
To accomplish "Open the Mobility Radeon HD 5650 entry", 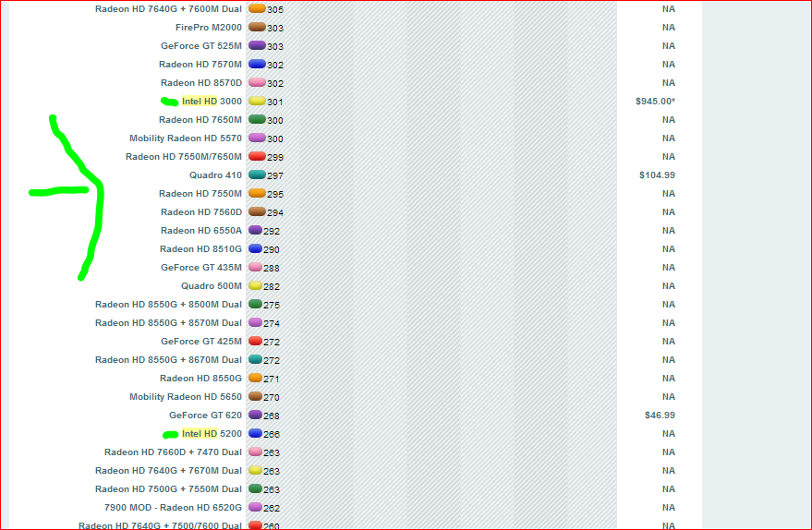I will pyautogui.click(x=186, y=396).
